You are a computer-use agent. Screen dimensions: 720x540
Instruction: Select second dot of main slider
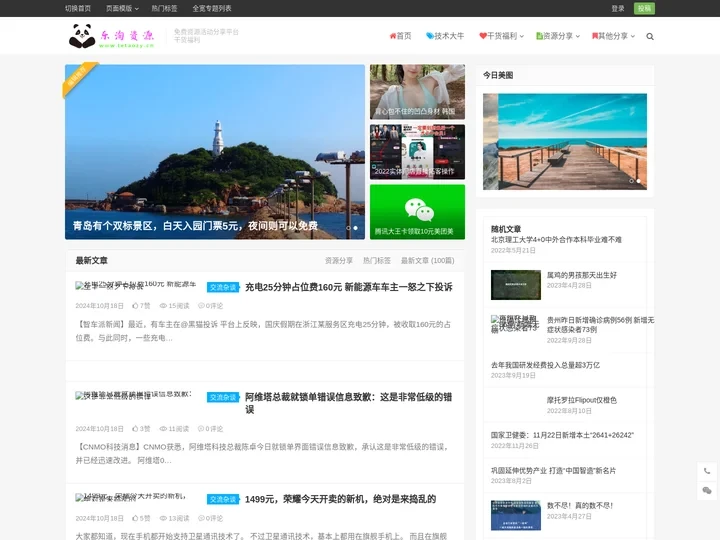(355, 228)
